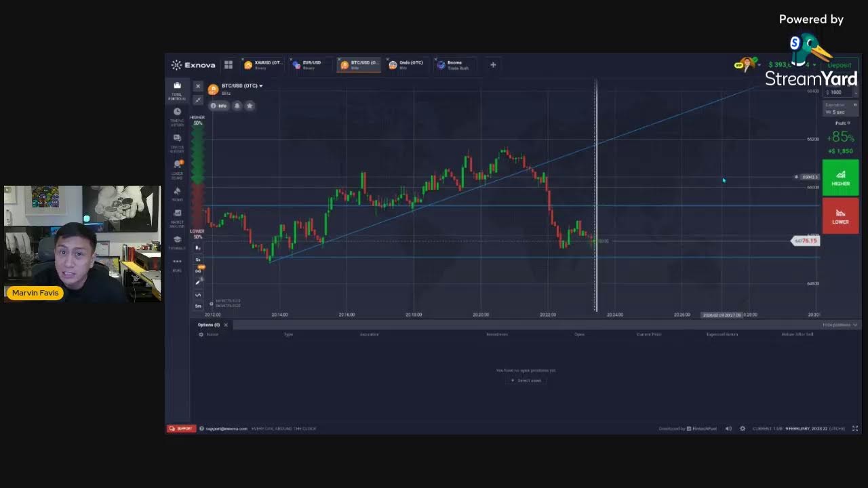Select the drawing pencil tool
This screenshot has height=488, width=868.
(x=198, y=282)
